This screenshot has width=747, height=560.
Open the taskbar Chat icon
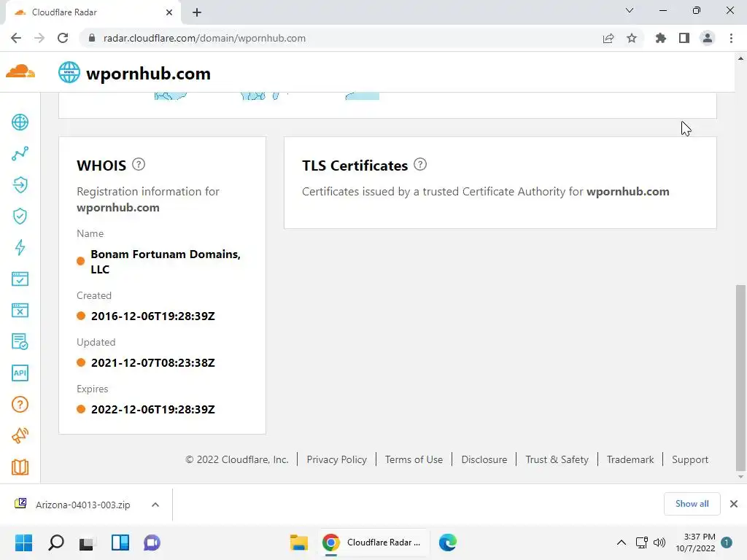[x=152, y=542]
